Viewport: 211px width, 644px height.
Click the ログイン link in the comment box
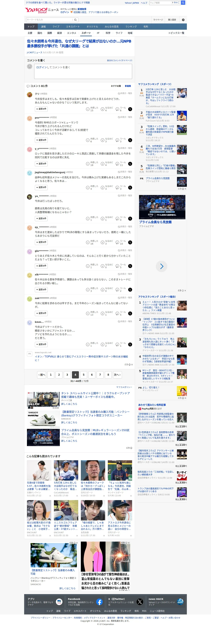pyautogui.click(x=42, y=67)
